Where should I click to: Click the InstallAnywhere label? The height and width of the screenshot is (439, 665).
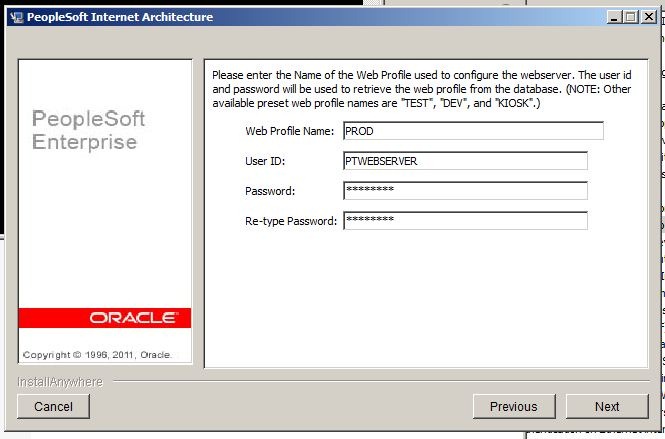point(58,382)
